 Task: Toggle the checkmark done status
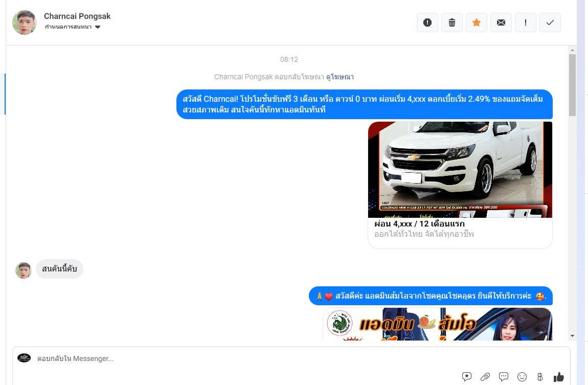click(550, 22)
